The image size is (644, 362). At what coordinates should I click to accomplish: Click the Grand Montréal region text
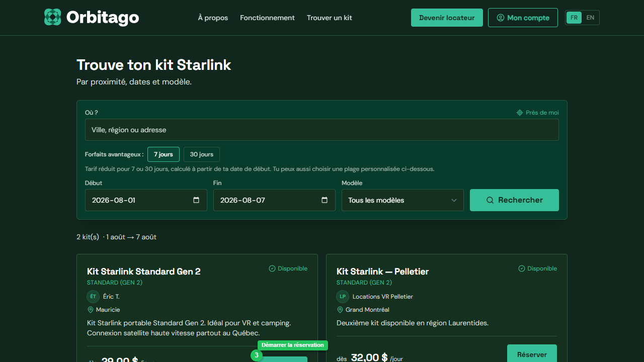pos(367,310)
